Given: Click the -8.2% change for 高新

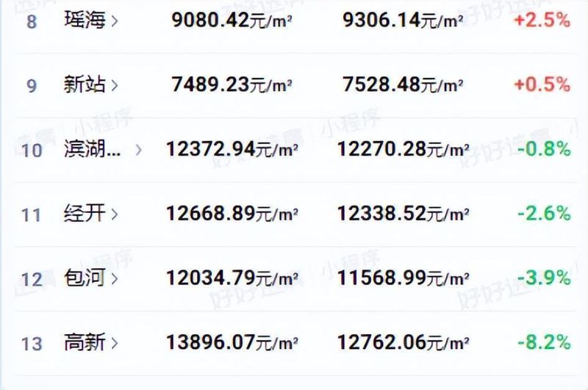Looking at the screenshot, I should click(544, 342).
